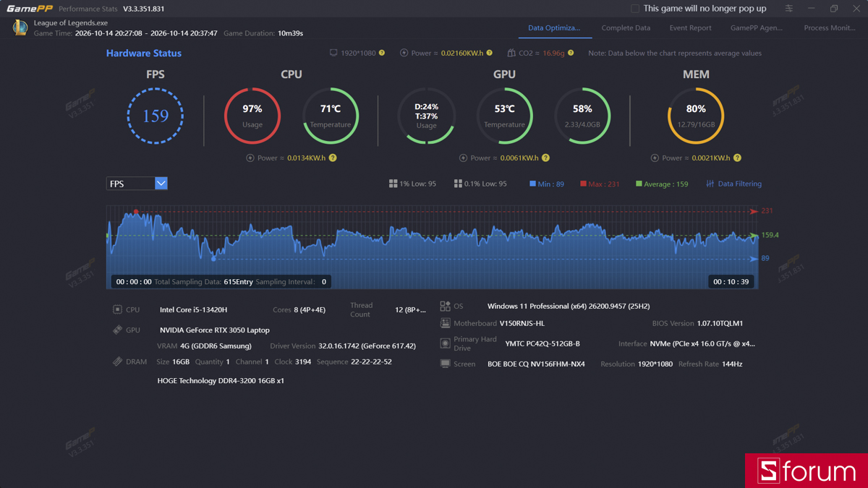This screenshot has height=488, width=868.
Task: Open the settings sliders icon in title bar
Action: click(x=789, y=9)
